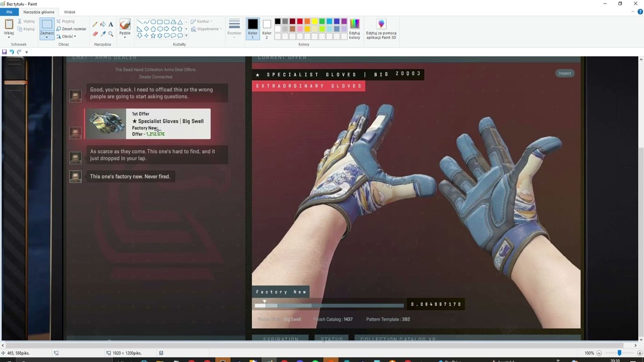
Task: Select the Magnifier tool
Action: pyautogui.click(x=111, y=34)
